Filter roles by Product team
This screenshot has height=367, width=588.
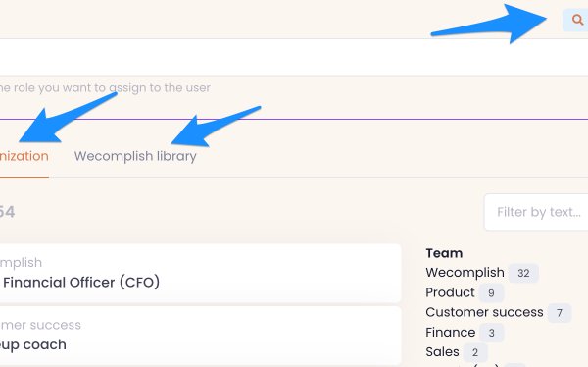pyautogui.click(x=450, y=292)
